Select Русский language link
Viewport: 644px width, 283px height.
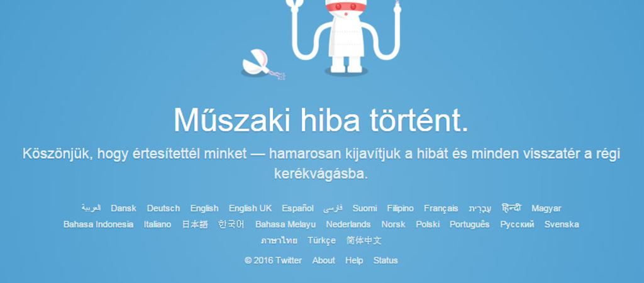pos(517,225)
